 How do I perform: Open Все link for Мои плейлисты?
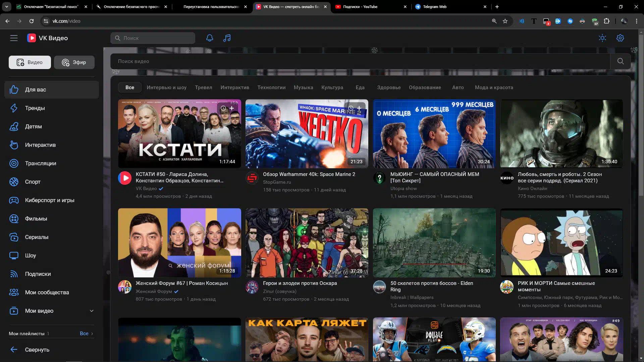point(87,334)
